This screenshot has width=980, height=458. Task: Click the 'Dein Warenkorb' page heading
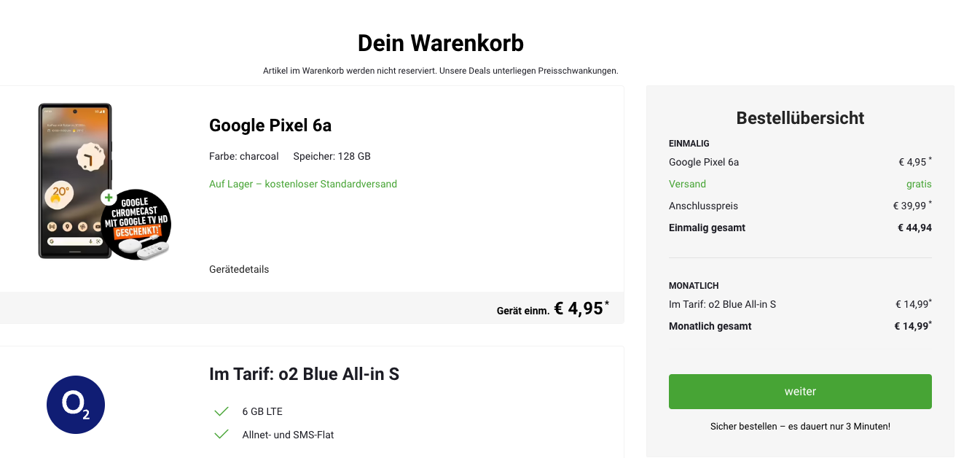tap(441, 43)
